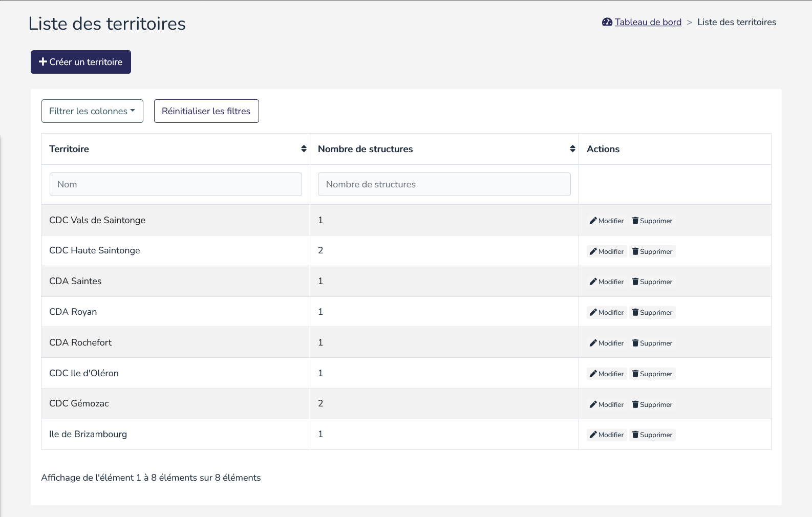Focus the Nom filter input field
Screen dimensions: 812x517
click(176, 184)
